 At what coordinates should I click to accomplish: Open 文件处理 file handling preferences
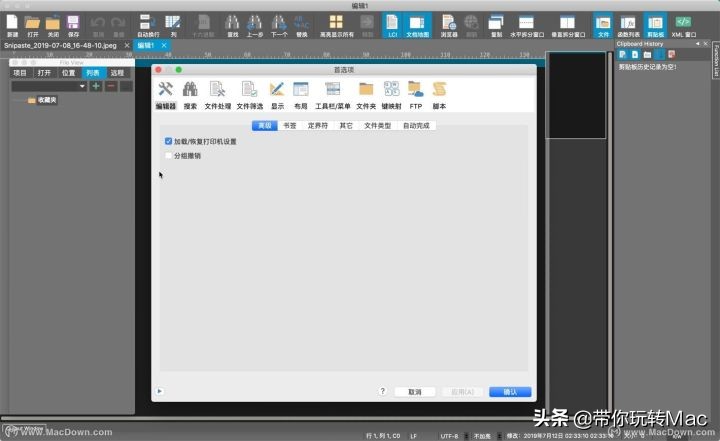(x=218, y=95)
